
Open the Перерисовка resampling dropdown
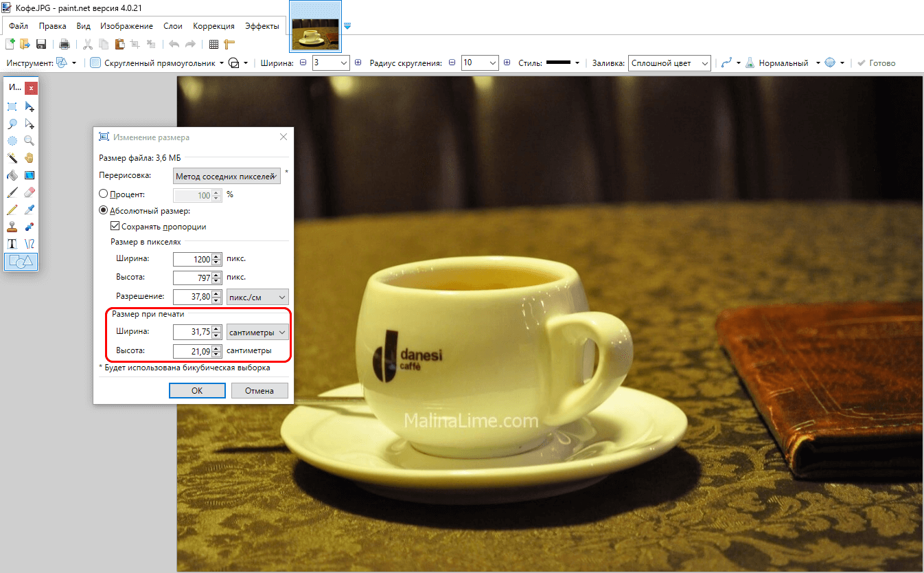227,176
